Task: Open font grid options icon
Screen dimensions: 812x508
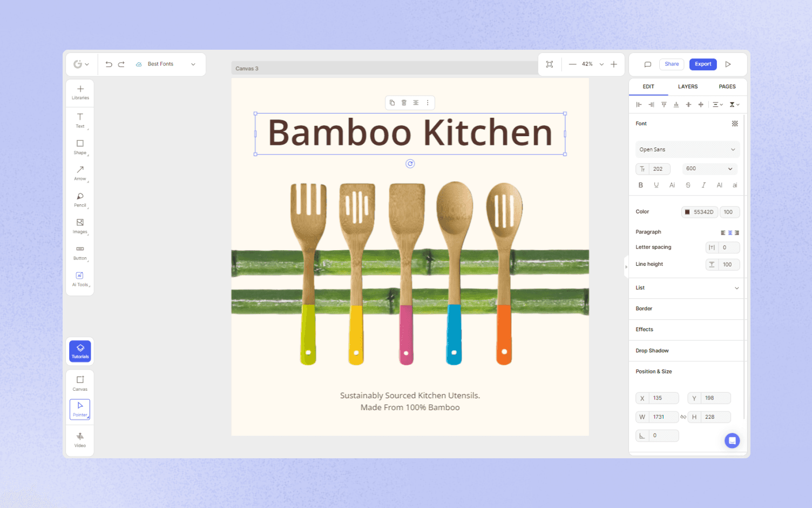Action: 735,124
